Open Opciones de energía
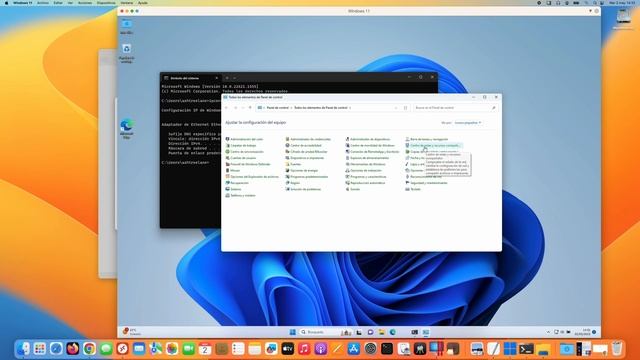Screen dimensions: 640x360 coord(302,170)
